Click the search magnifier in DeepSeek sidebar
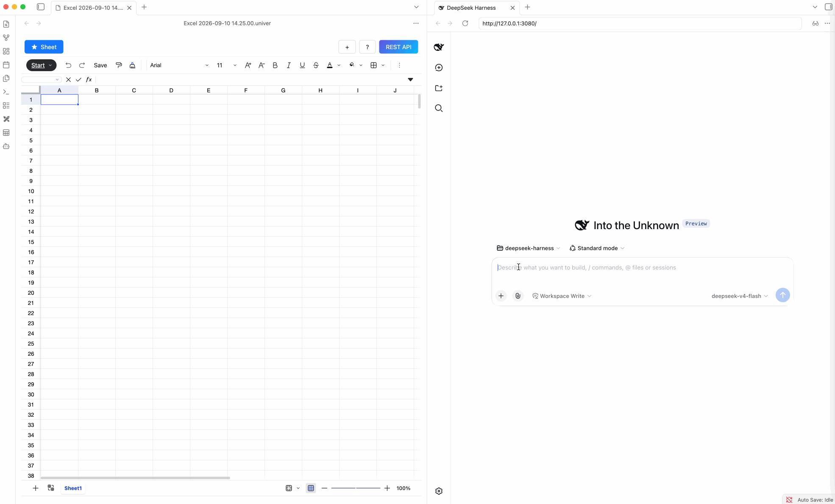 coord(439,108)
